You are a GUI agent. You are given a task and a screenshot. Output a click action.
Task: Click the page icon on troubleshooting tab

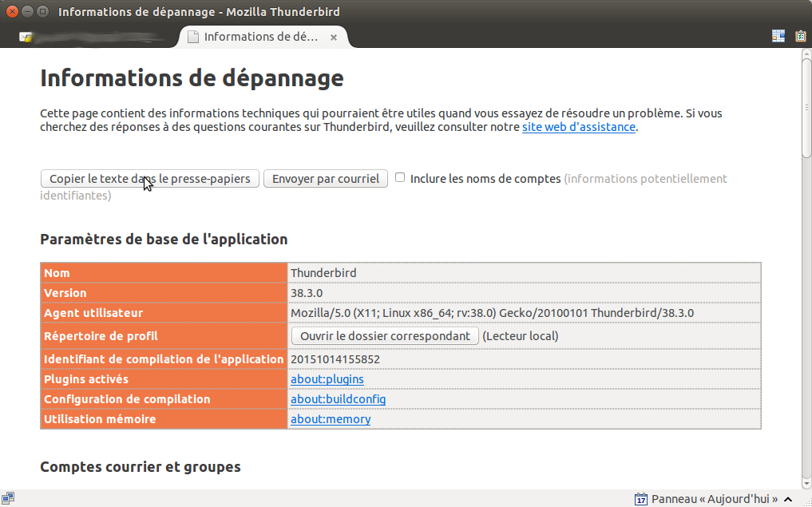point(192,37)
